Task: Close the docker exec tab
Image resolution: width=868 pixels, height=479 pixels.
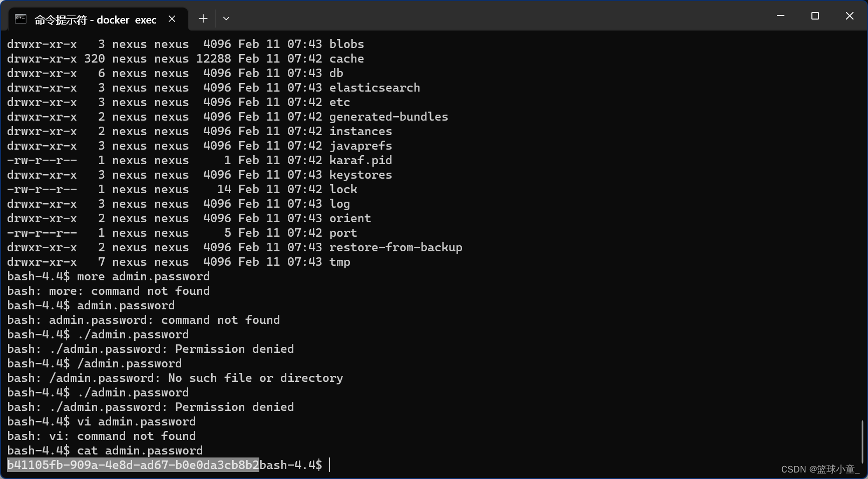Action: click(172, 19)
